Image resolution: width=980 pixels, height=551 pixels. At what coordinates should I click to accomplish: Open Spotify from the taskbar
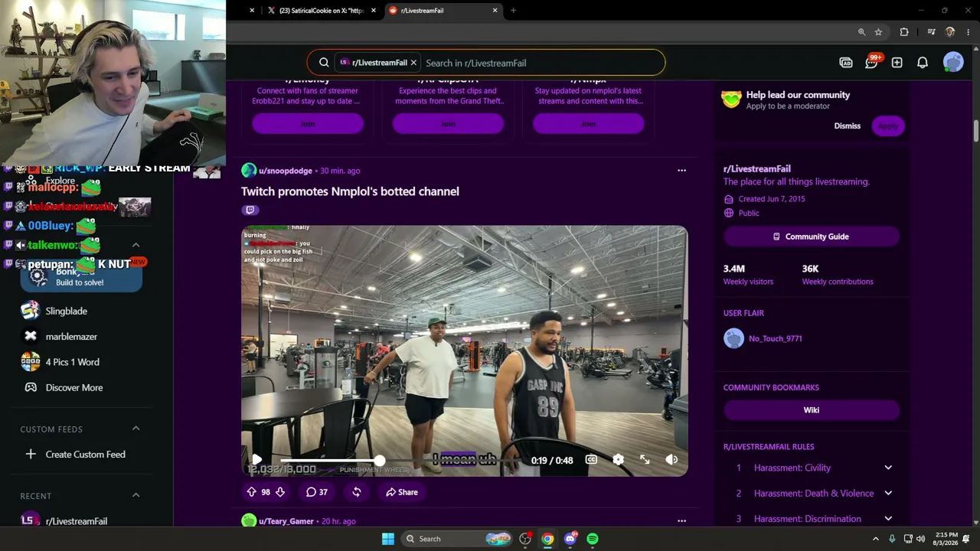tap(593, 539)
